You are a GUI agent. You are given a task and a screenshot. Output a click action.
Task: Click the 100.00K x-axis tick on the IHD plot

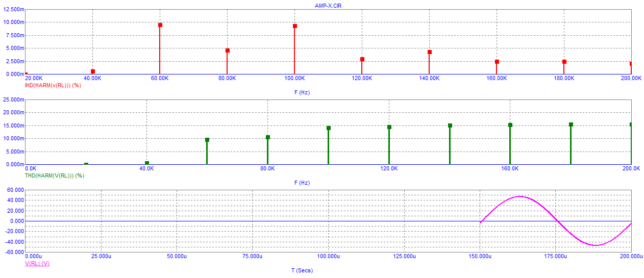pyautogui.click(x=294, y=79)
